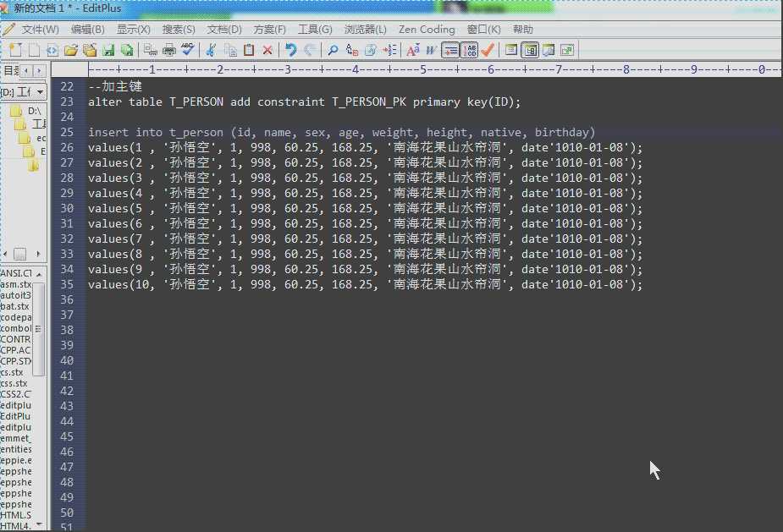Select autoit3 file in the list
The image size is (783, 532).
(15, 295)
